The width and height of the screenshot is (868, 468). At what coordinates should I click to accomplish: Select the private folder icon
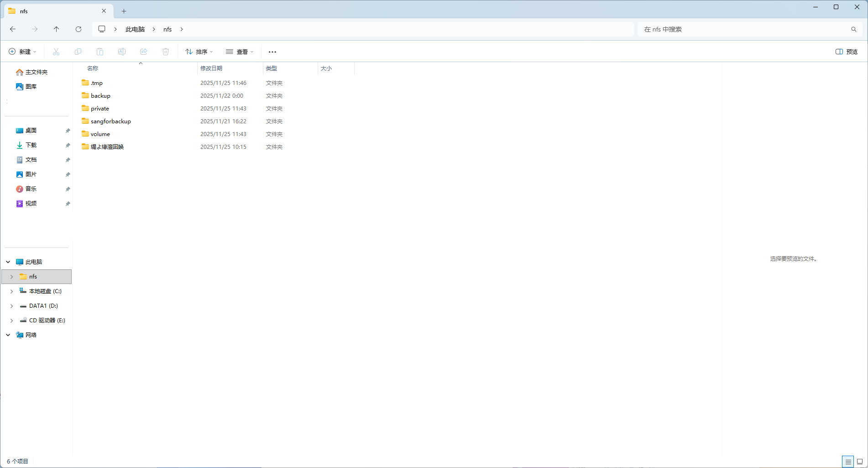click(85, 108)
